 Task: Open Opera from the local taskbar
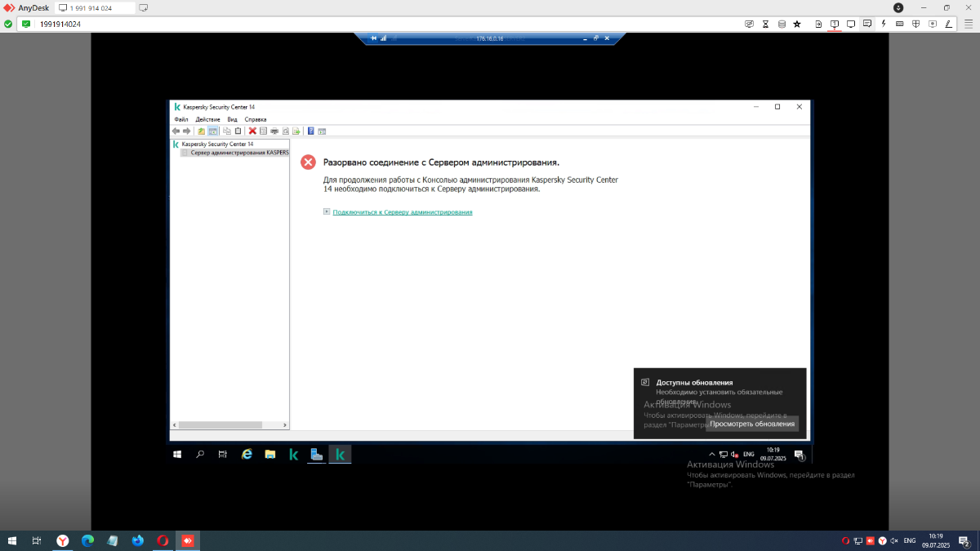click(x=163, y=540)
